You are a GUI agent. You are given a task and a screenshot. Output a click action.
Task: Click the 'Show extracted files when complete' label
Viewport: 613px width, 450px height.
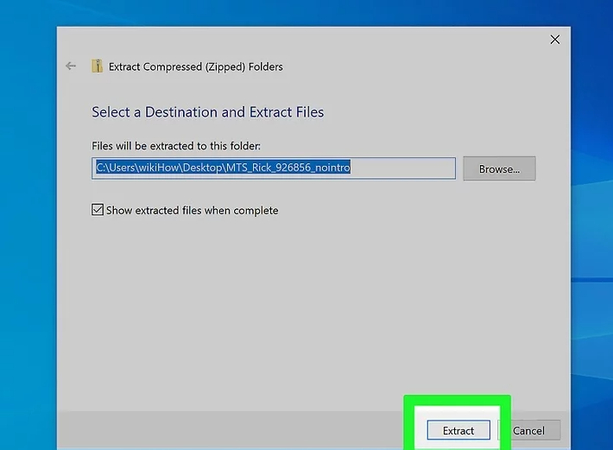pyautogui.click(x=192, y=210)
